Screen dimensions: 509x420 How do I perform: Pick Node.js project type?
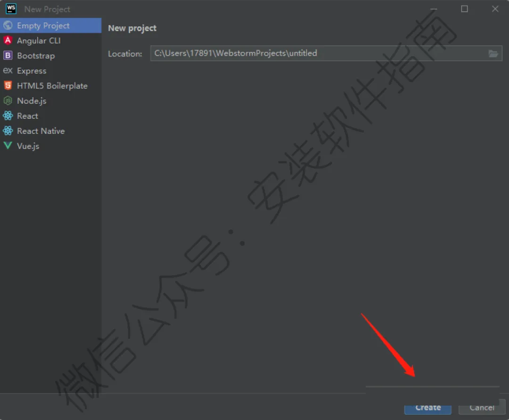click(50, 100)
